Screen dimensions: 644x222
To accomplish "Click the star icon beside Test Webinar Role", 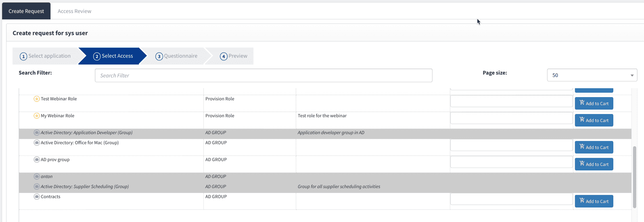I will [36, 99].
